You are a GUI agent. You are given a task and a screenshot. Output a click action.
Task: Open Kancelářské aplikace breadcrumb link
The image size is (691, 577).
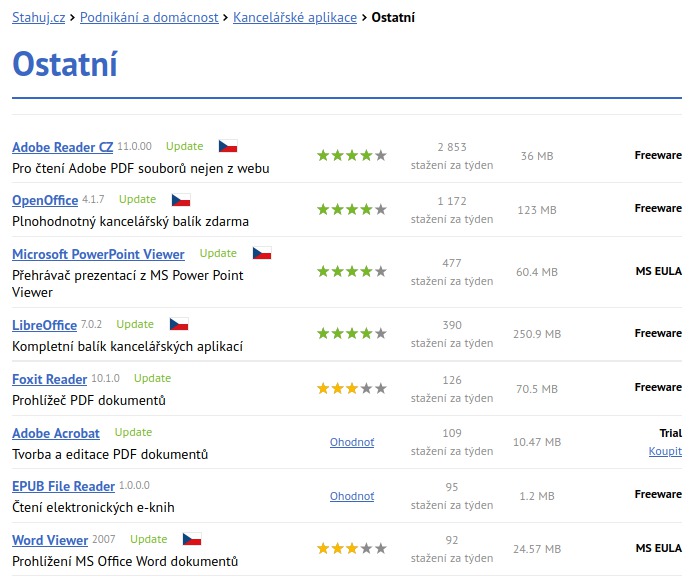pos(295,18)
